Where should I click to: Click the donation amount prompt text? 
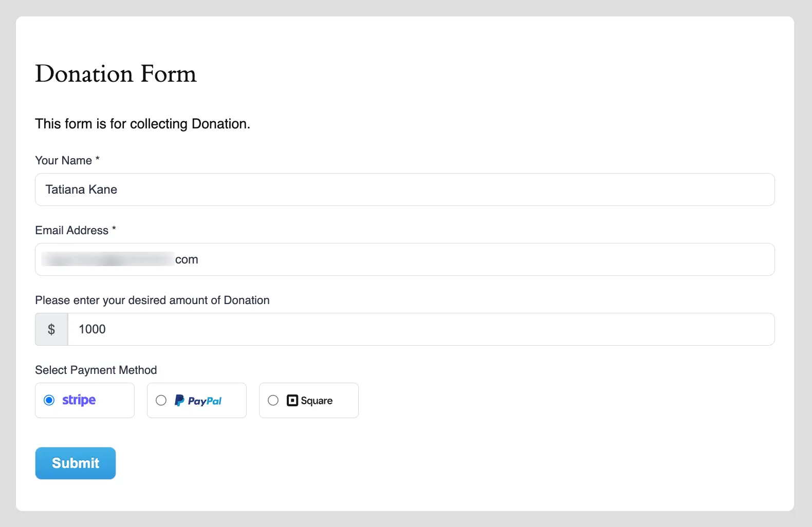click(x=152, y=300)
